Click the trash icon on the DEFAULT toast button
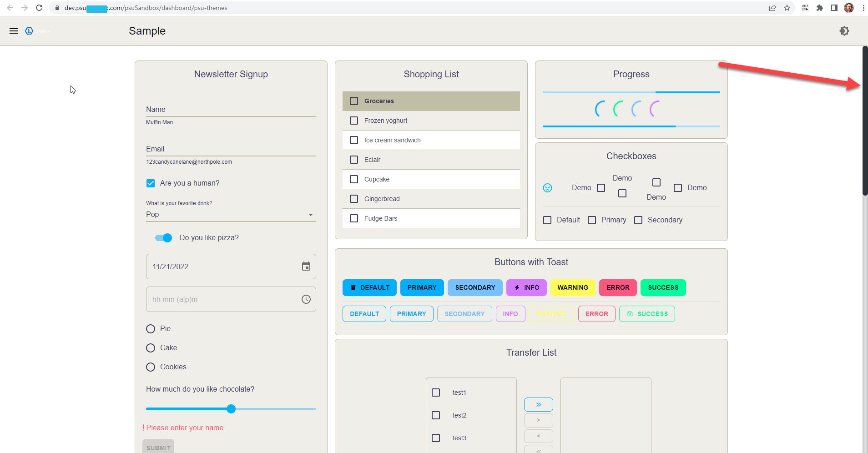Image resolution: width=868 pixels, height=453 pixels. [354, 287]
